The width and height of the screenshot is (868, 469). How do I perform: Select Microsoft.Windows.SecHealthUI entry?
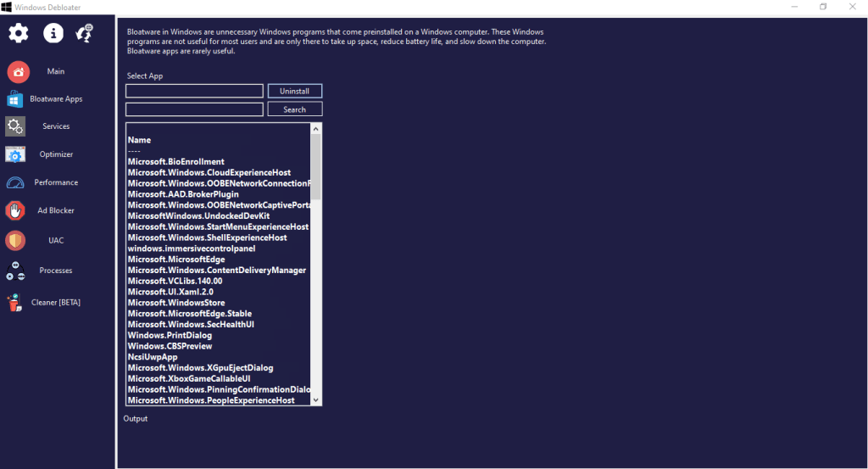(x=191, y=325)
